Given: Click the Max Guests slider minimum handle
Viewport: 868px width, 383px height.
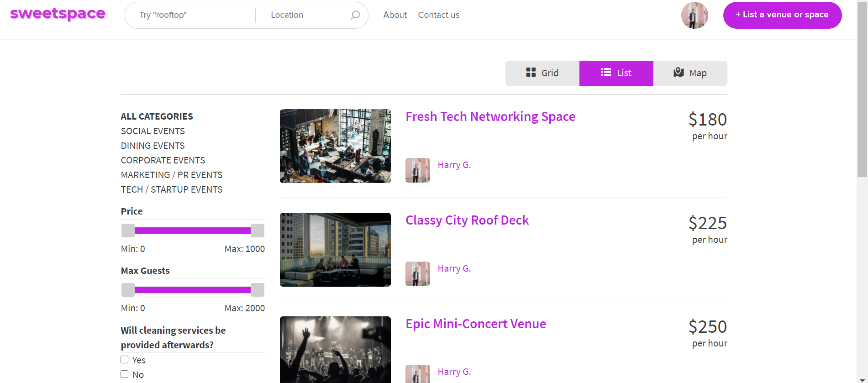Looking at the screenshot, I should 128,290.
